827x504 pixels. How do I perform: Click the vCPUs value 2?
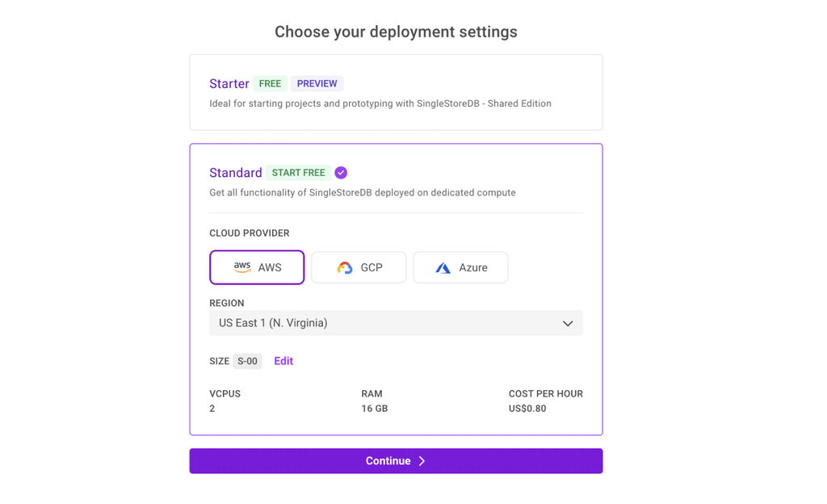click(x=212, y=409)
